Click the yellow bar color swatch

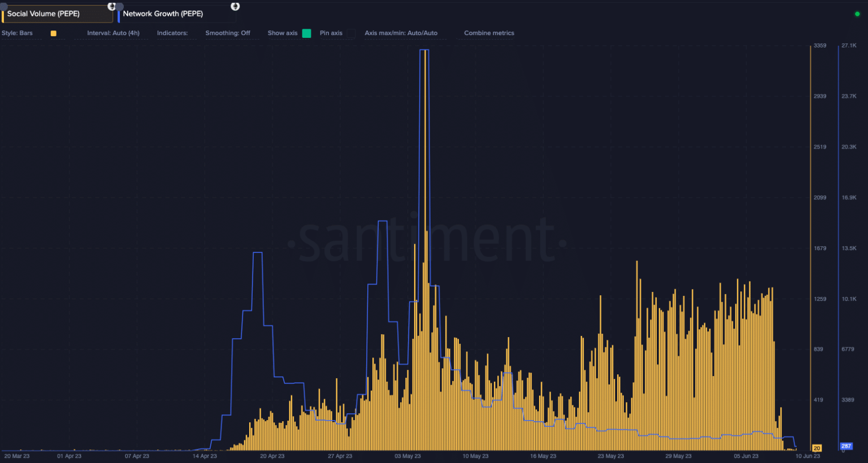click(54, 33)
